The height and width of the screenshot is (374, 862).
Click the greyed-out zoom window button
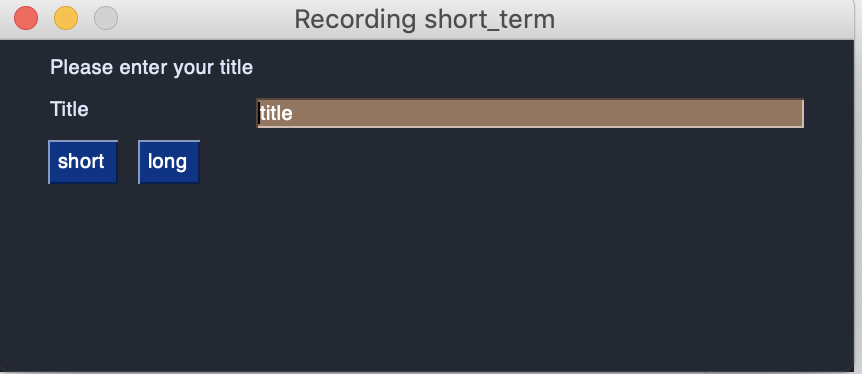tap(106, 18)
